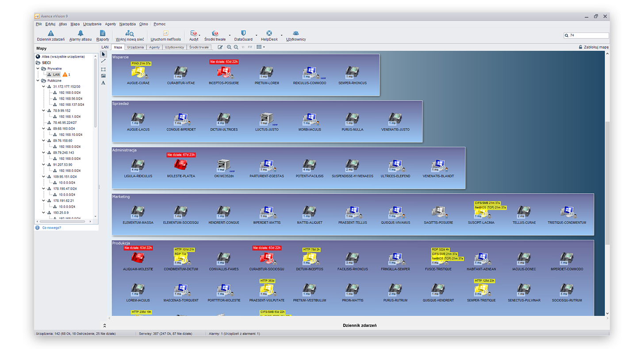Select the MOLESTIE-PLATEA red phone icon
Screen dimensions: 644x349
point(180,165)
